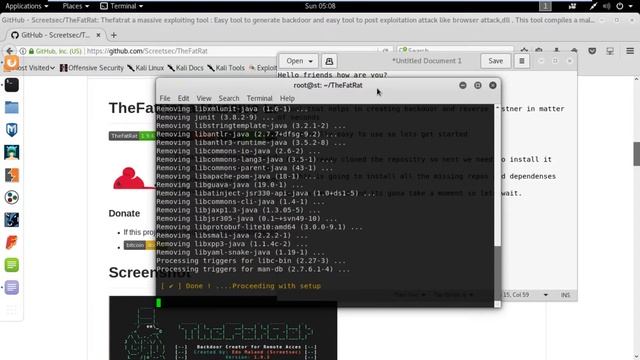The width and height of the screenshot is (640, 360).
Task: Create new document in gedit header
Action: click(x=329, y=61)
